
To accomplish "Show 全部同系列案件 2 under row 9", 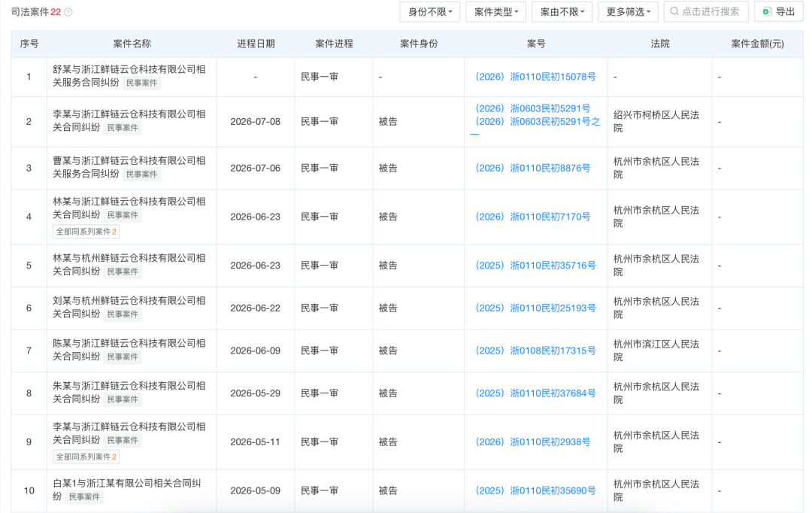I will 86,457.
